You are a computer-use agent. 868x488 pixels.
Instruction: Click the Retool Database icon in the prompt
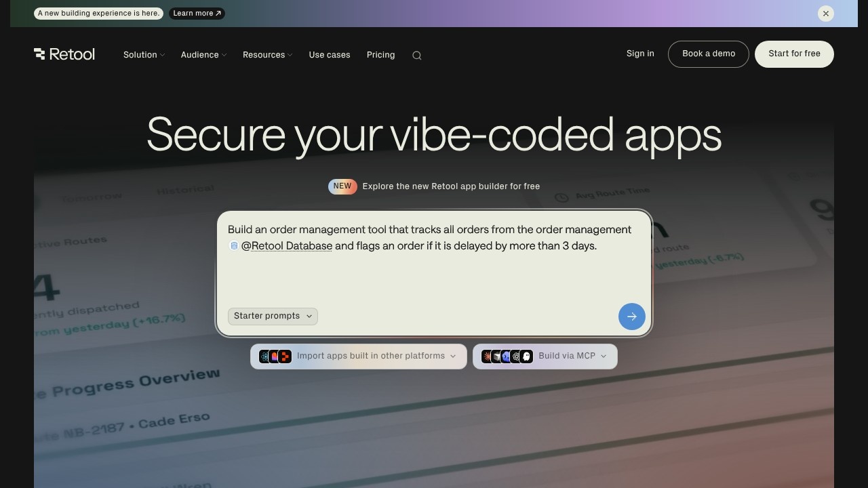(x=234, y=246)
